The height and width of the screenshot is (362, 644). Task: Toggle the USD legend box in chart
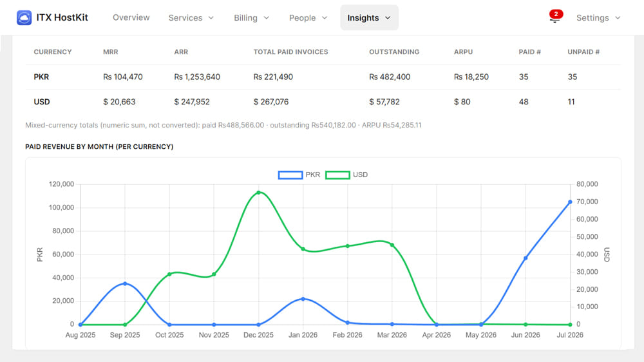click(x=337, y=175)
